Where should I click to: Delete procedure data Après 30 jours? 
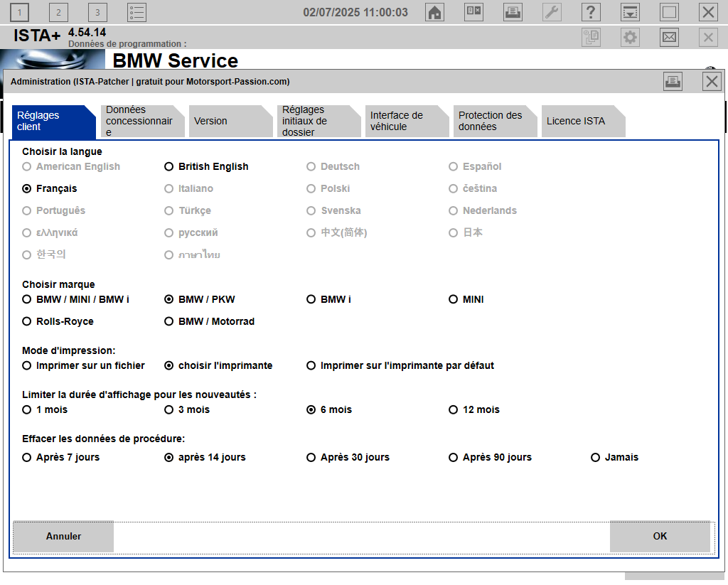pos(348,457)
